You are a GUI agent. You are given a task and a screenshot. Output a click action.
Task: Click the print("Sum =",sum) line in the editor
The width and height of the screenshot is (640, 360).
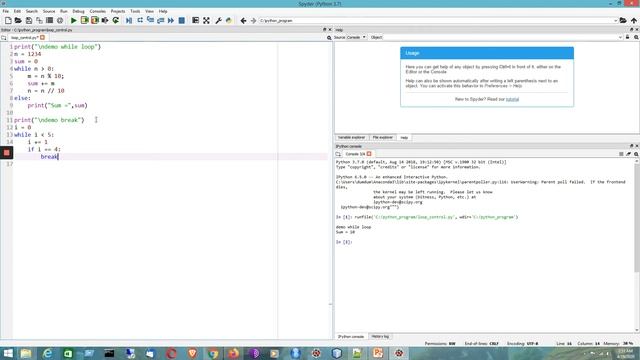point(58,105)
